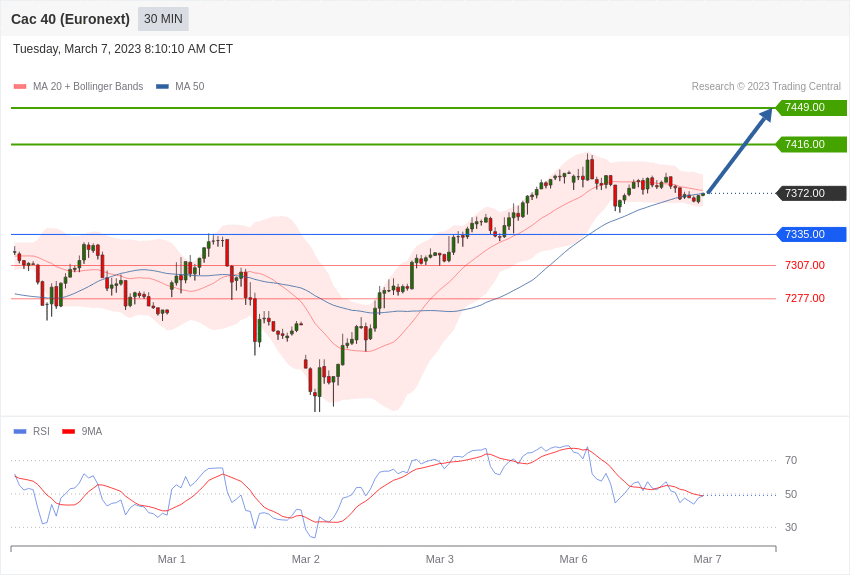Click the blue RSI legend marker
The image size is (850, 576).
click(x=20, y=432)
